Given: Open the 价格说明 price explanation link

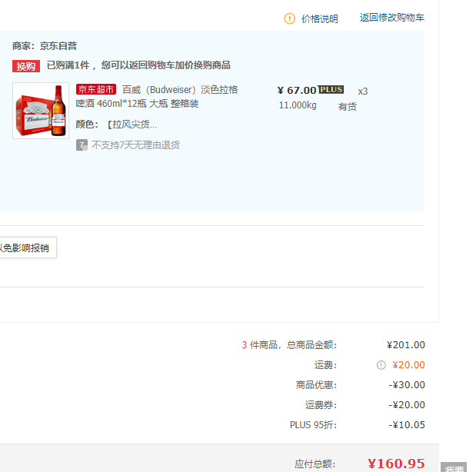Looking at the screenshot, I should pyautogui.click(x=319, y=18).
